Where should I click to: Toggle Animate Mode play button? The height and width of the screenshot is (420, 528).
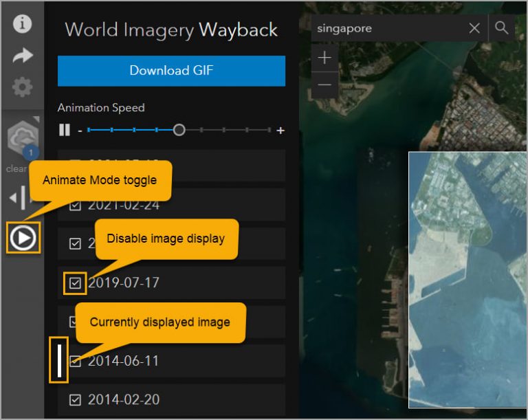tap(23, 237)
